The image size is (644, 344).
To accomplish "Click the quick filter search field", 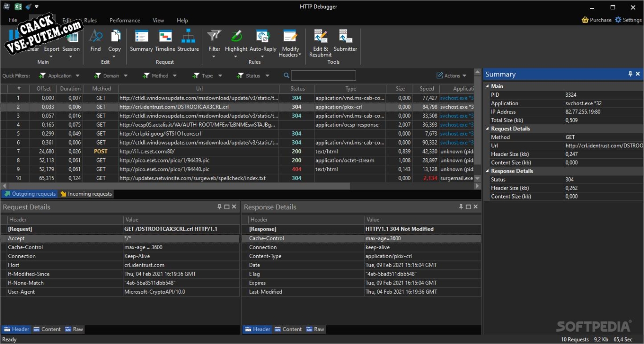I will pyautogui.click(x=323, y=76).
